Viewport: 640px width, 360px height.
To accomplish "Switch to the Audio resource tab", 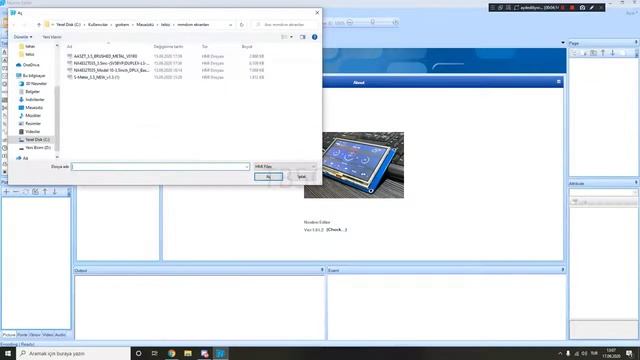I will (60, 335).
